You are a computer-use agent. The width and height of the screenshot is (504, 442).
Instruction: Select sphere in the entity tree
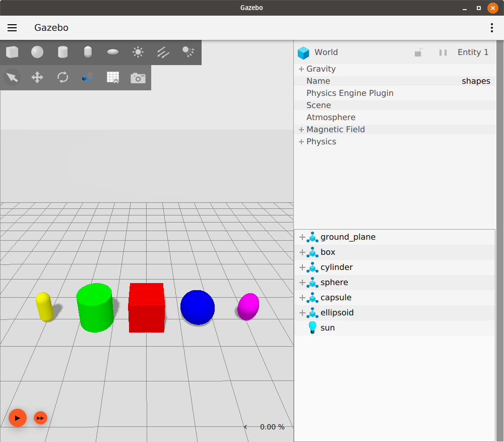coord(334,283)
